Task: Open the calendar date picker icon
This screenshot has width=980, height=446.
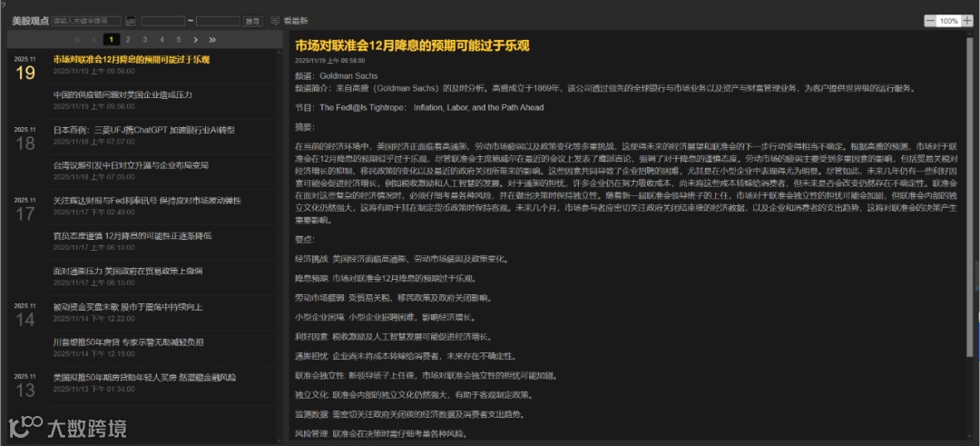Action: pyautogui.click(x=131, y=21)
